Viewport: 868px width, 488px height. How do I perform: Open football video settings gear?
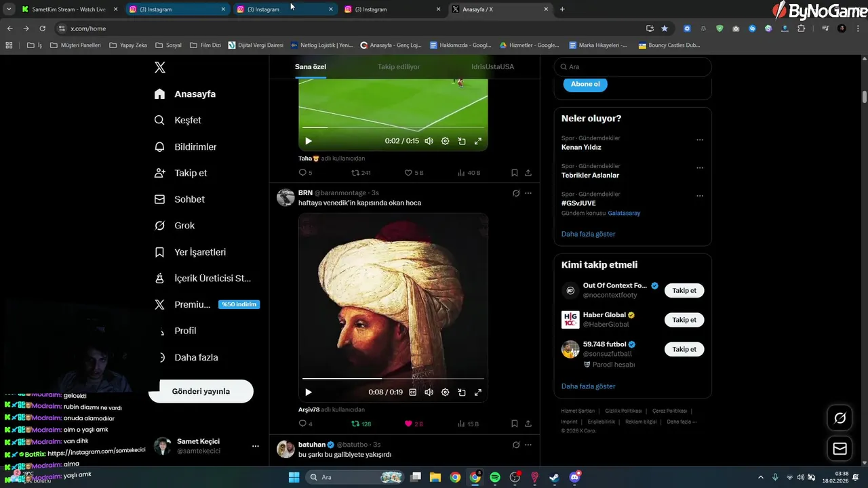[x=446, y=141]
